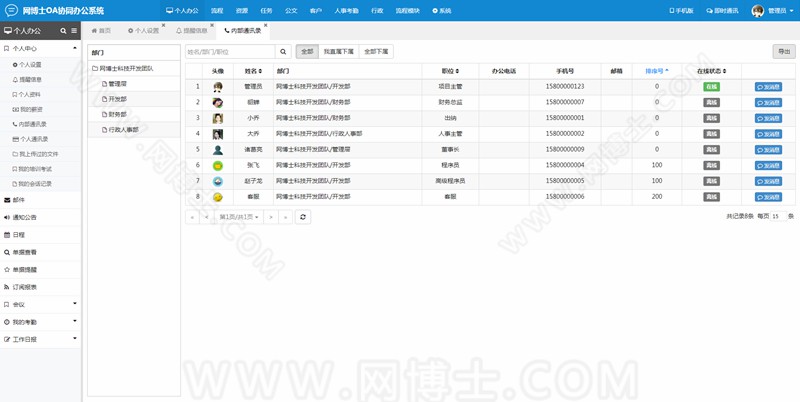Close the 内部通讯录 tab with its x
The width and height of the screenshot is (800, 402).
pos(265,25)
